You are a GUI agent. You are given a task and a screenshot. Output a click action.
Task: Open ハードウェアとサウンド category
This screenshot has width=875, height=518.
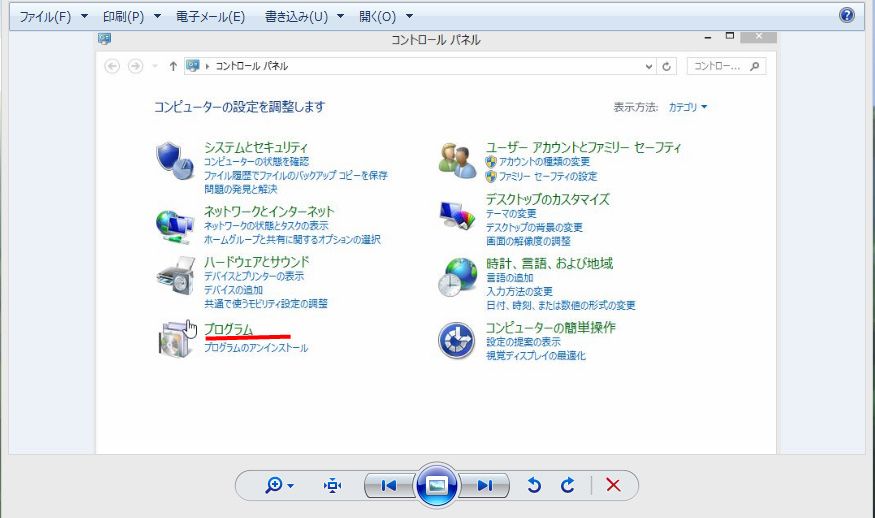(x=257, y=262)
